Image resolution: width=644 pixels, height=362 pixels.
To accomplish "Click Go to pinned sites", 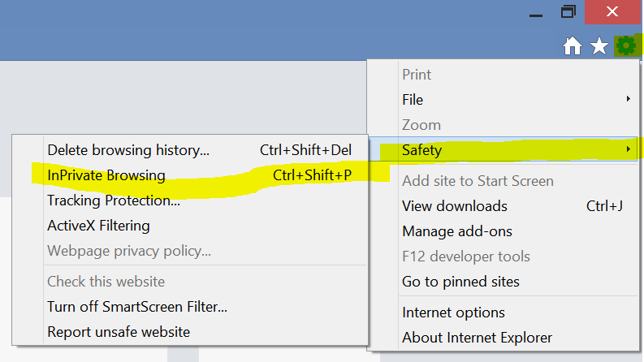I will coord(460,282).
